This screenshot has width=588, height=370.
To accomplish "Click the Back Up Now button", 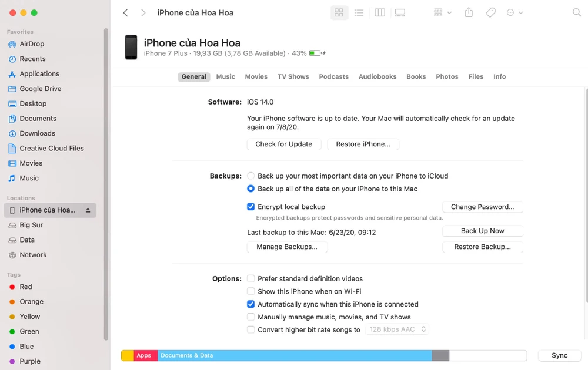I will pyautogui.click(x=482, y=231).
